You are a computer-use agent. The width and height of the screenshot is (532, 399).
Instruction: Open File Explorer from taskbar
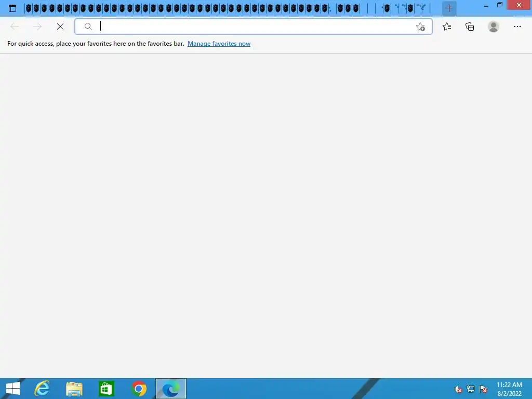(74, 389)
